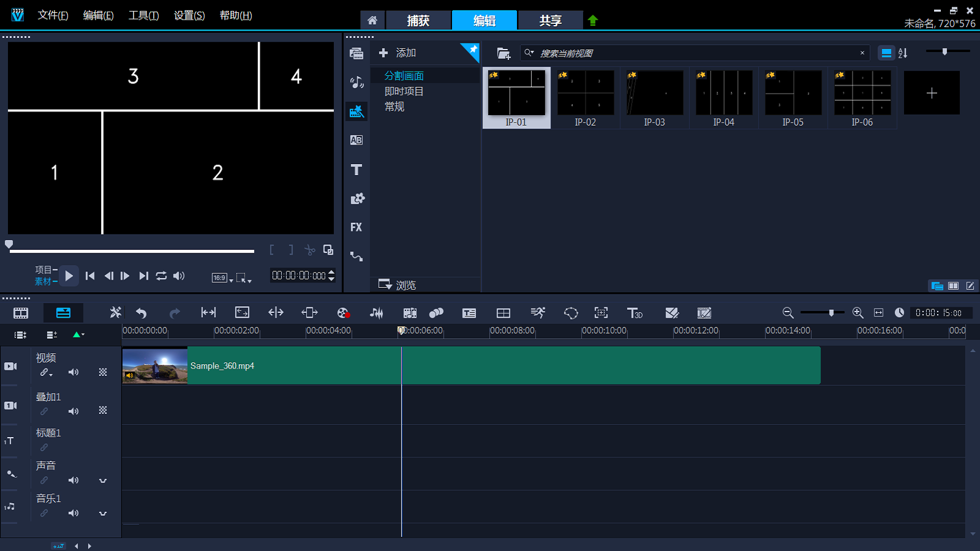The image size is (980, 551).
Task: Open the Transitions (AB) library
Action: (356, 140)
